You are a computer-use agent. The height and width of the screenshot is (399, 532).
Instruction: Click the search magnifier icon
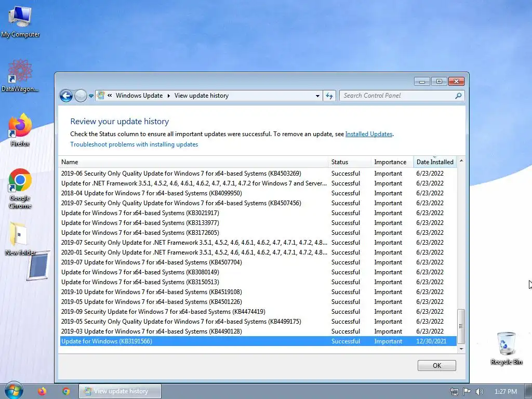coord(458,96)
